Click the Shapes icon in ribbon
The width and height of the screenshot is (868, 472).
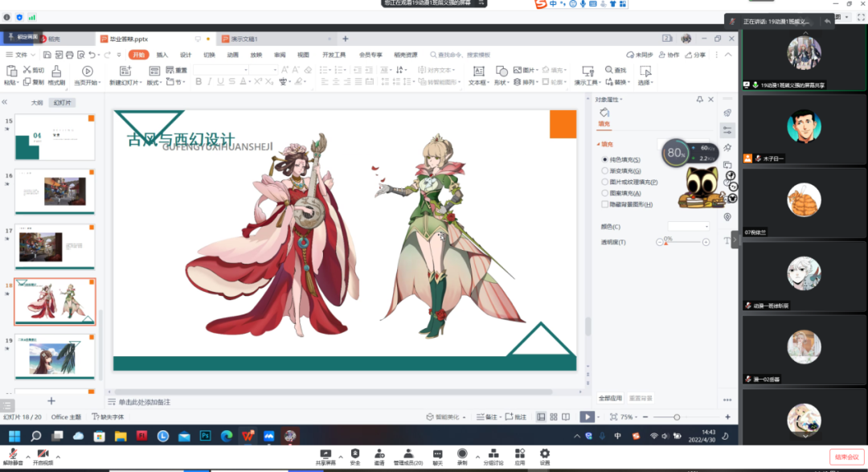pyautogui.click(x=502, y=71)
